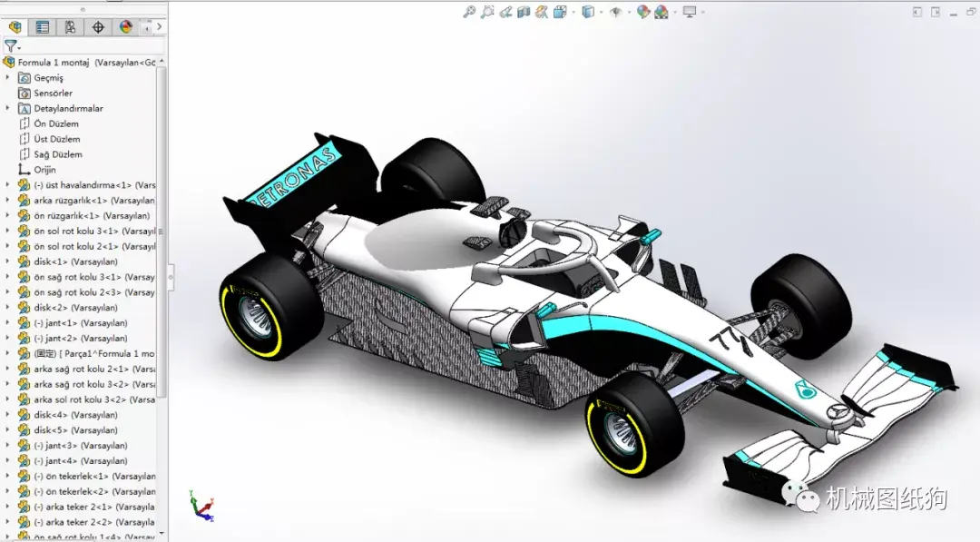The width and height of the screenshot is (980, 542).
Task: Select ön sol rot kolu 3<1>
Action: pyautogui.click(x=86, y=231)
